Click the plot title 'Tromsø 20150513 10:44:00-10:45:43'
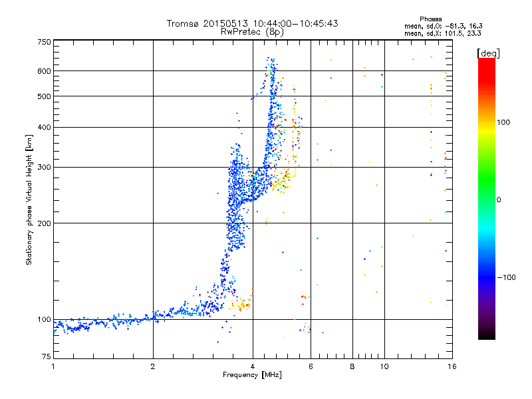This screenshot has height=399, width=532. click(252, 23)
